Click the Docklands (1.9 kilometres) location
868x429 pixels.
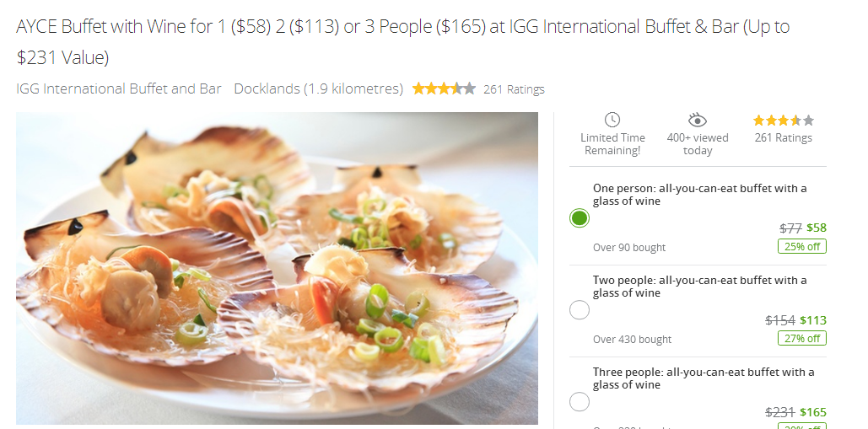(318, 89)
